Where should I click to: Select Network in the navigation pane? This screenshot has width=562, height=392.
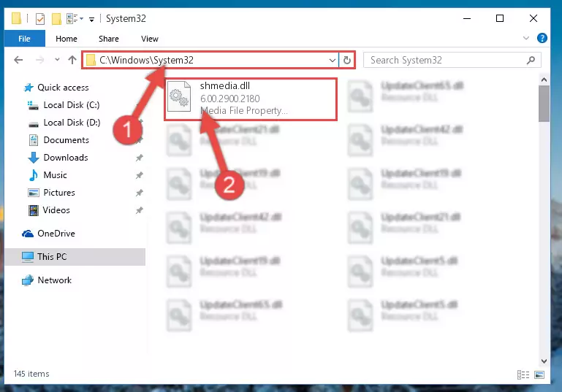[x=55, y=280]
